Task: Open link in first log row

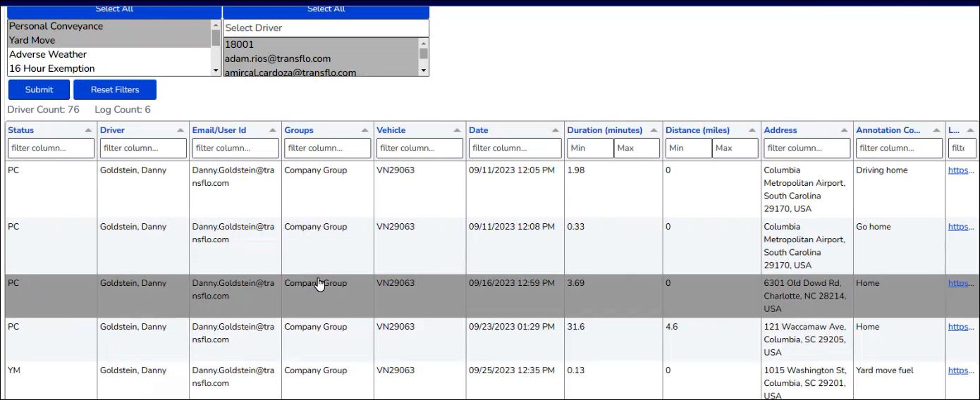Action: pos(961,170)
